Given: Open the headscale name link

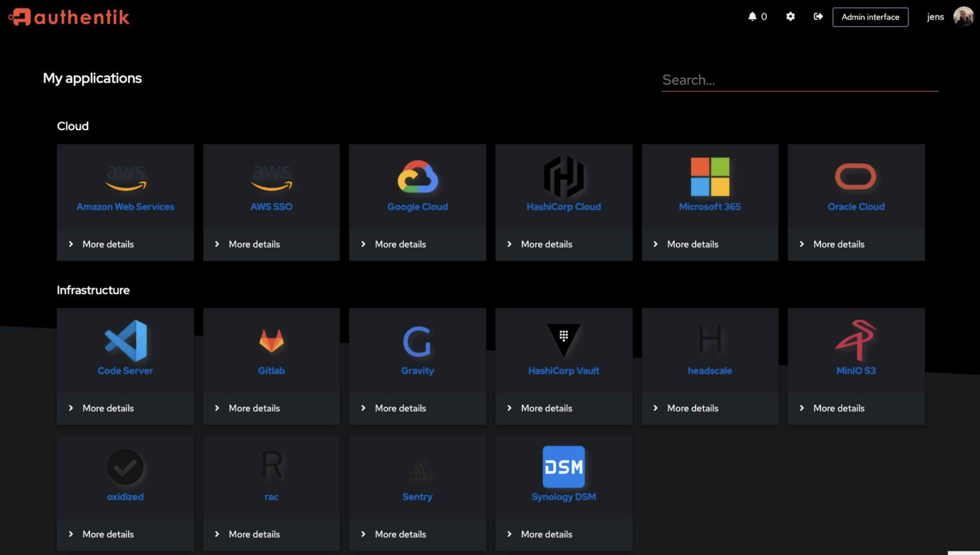Looking at the screenshot, I should pyautogui.click(x=710, y=371).
